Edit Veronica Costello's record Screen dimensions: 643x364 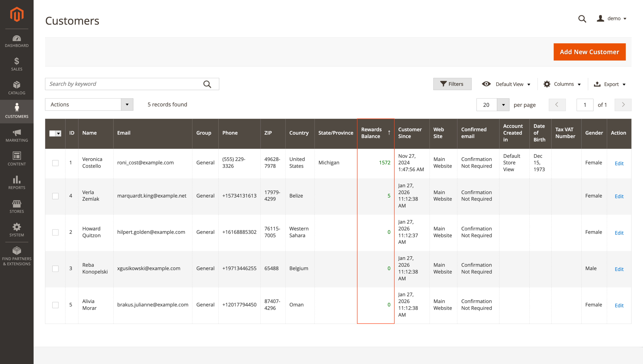619,164
